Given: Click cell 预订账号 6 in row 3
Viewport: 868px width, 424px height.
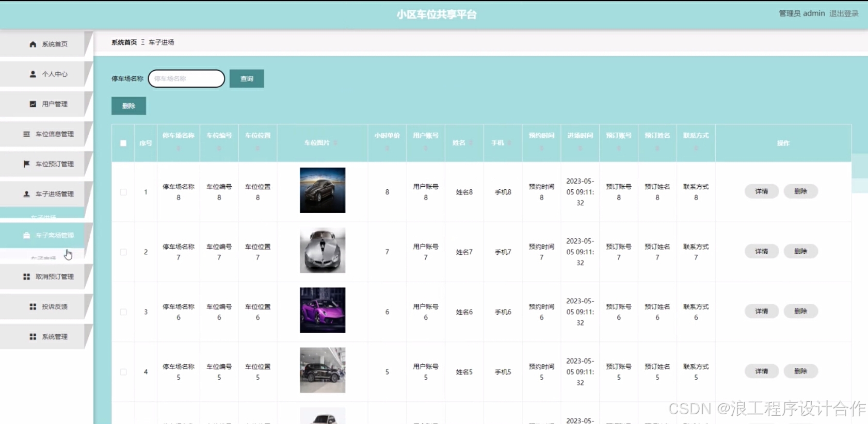Looking at the screenshot, I should (x=619, y=312).
